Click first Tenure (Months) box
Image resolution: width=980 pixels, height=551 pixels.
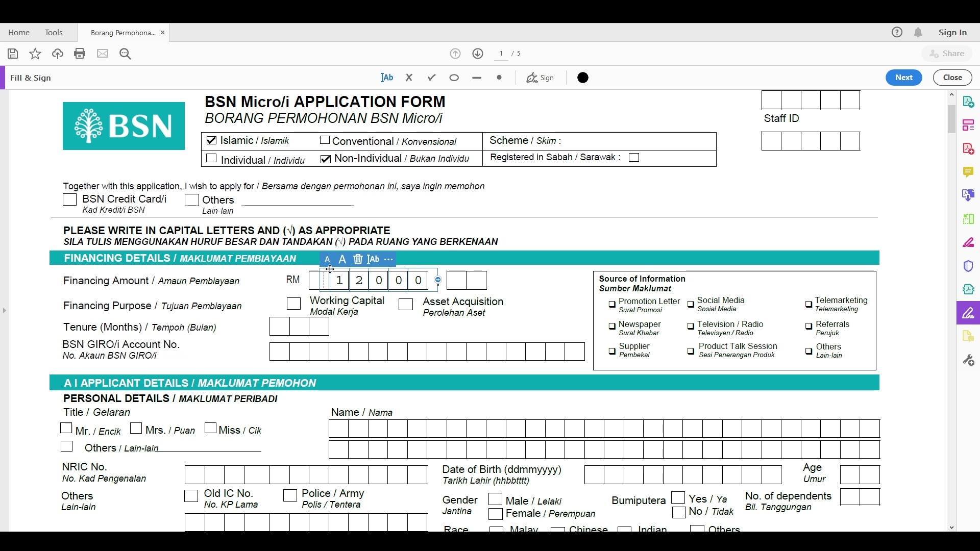280,327
